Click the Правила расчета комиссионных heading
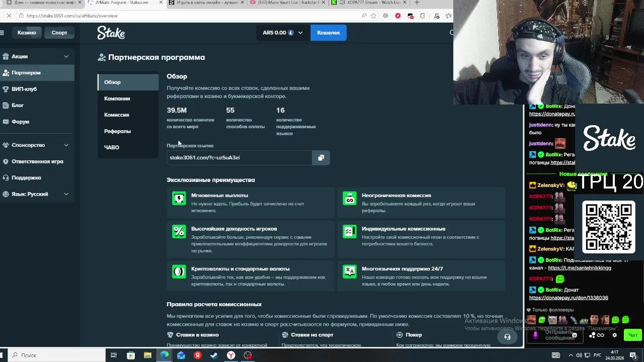Image resolution: width=644 pixels, height=362 pixels. 214,304
